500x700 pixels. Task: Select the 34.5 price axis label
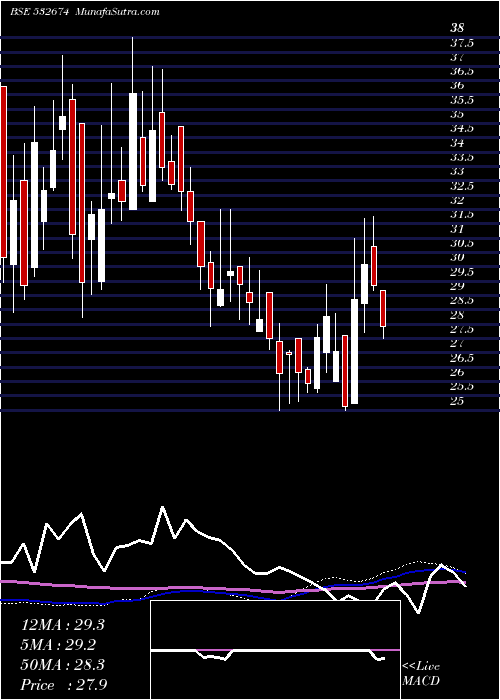461,129
